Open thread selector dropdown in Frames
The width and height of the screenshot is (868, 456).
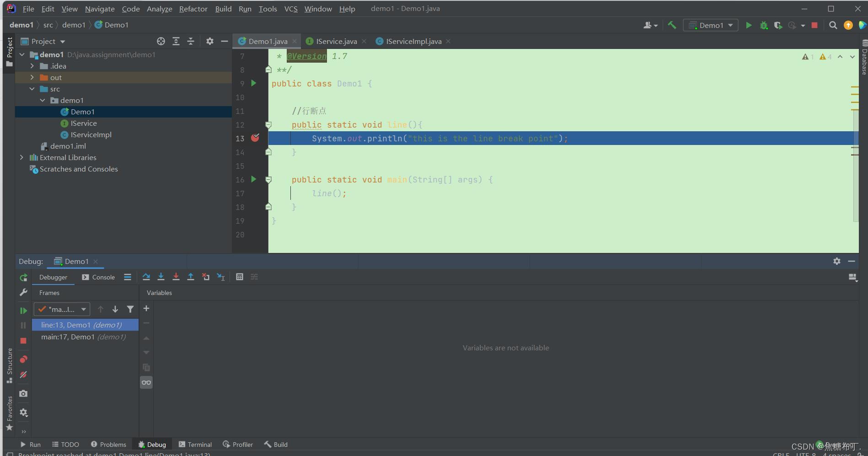62,309
